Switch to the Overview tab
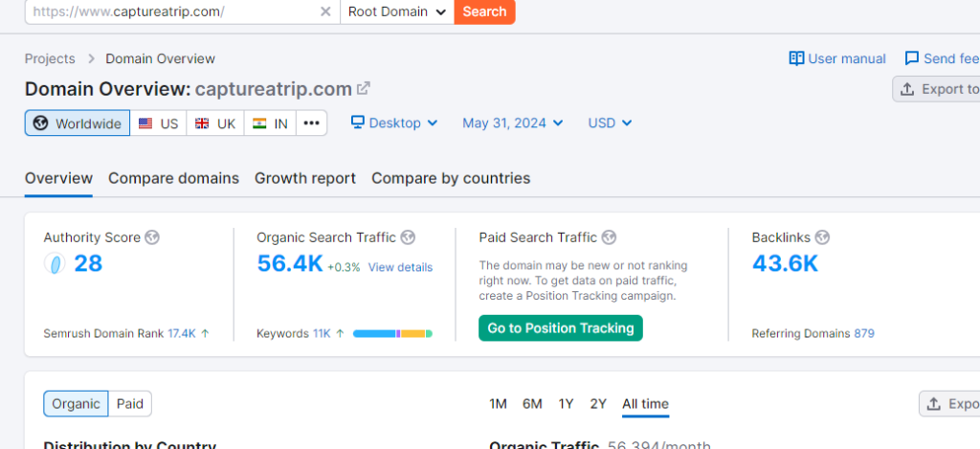This screenshot has height=449, width=980. (x=58, y=178)
